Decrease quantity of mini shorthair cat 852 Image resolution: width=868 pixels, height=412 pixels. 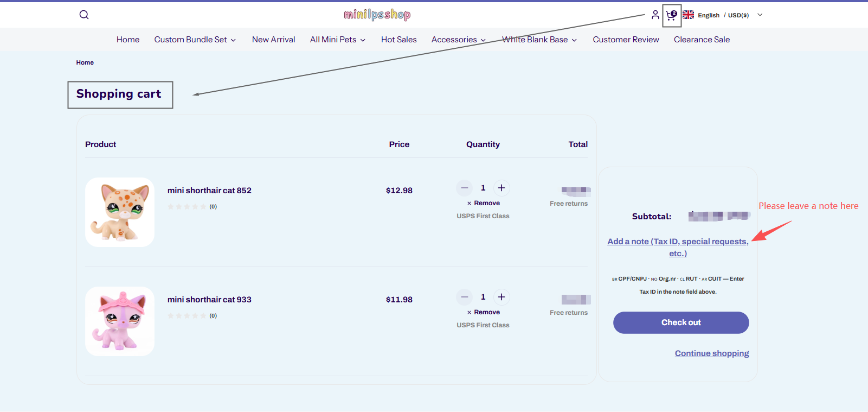click(465, 188)
